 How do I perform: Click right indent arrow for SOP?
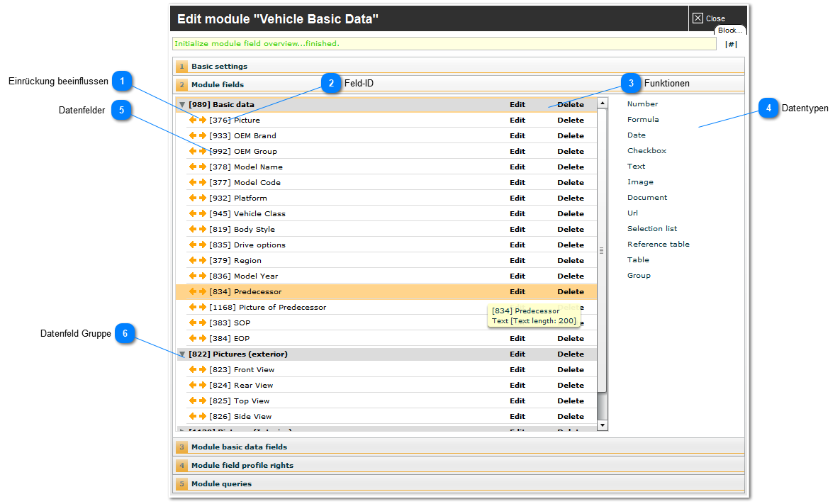[203, 323]
